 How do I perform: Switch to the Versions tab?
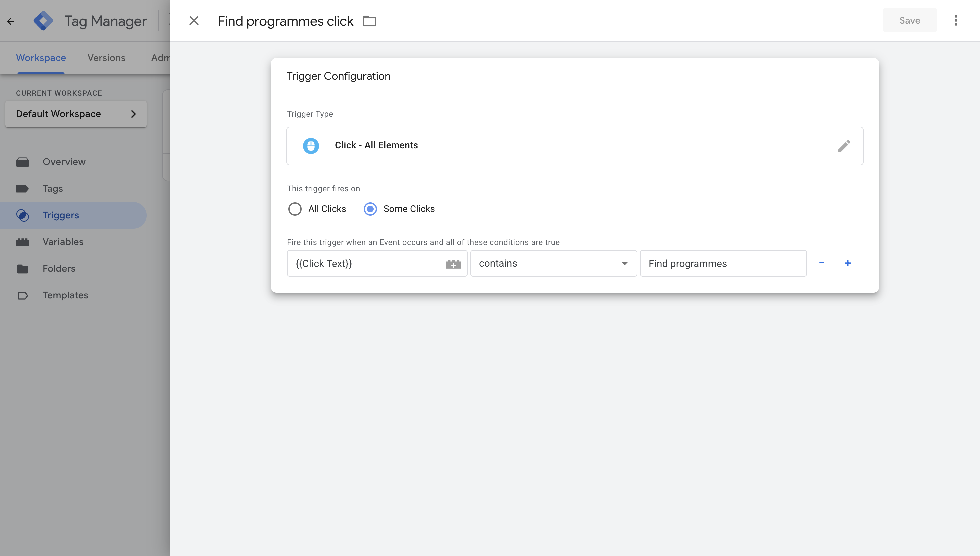[106, 58]
